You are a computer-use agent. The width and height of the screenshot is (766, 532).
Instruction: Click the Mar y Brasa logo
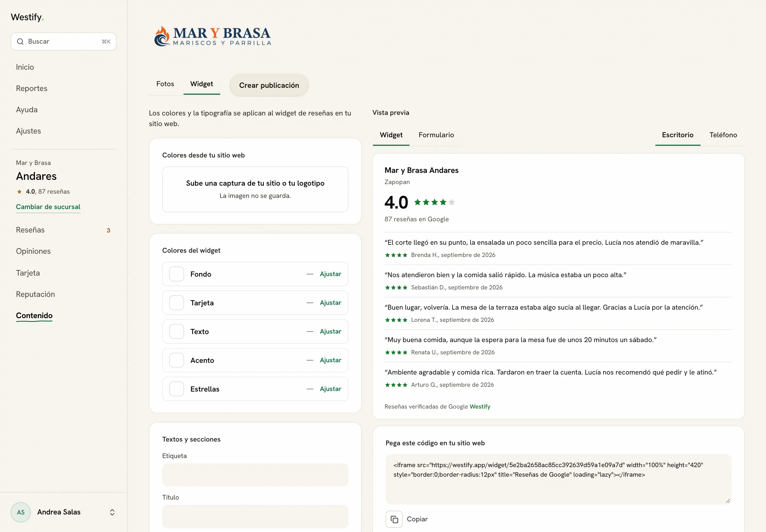click(x=213, y=36)
